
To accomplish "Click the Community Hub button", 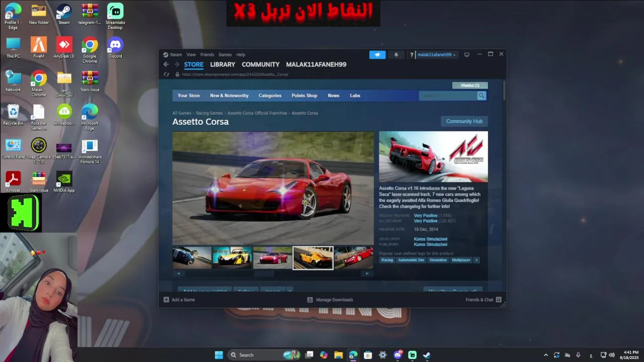I will tap(464, 121).
